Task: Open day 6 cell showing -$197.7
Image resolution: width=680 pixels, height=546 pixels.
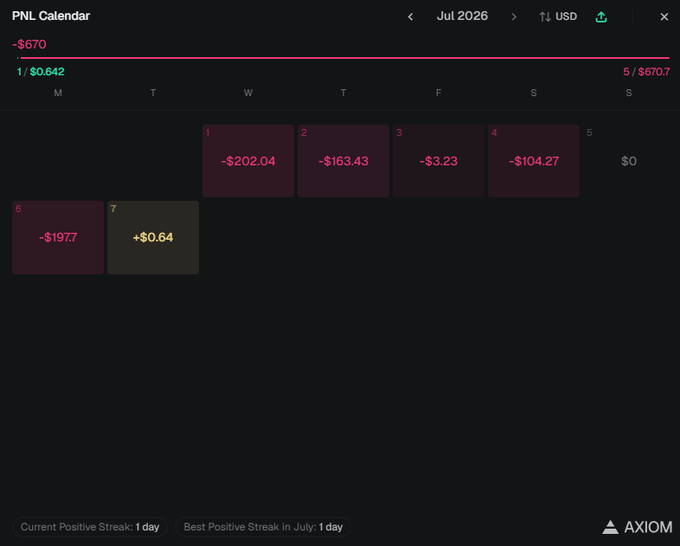Action: tap(58, 237)
